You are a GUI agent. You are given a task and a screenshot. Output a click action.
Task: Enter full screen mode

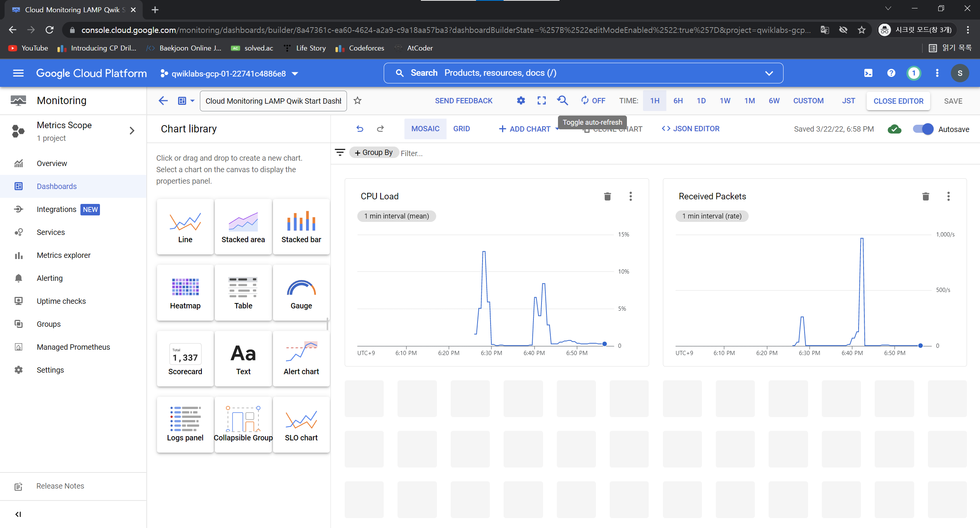coord(542,101)
